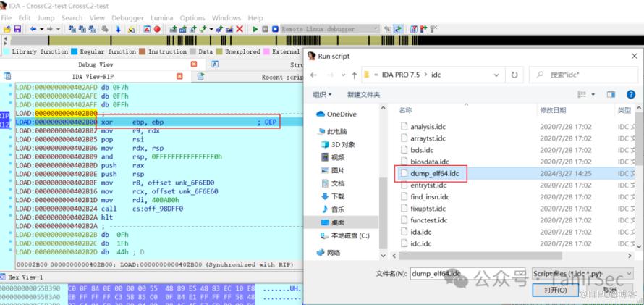The image size is (644, 305).
Task: Click the 打开(O) button
Action: tap(556, 290)
